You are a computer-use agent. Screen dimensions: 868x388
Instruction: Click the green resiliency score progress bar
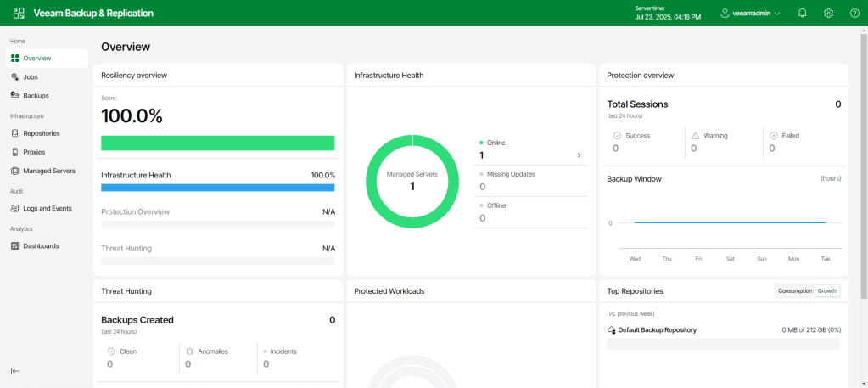pos(217,143)
